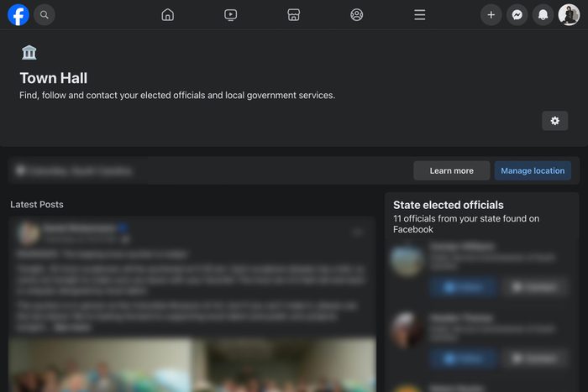588x392 pixels.
Task: Click the Town Hall building icon
Action: pyautogui.click(x=29, y=53)
